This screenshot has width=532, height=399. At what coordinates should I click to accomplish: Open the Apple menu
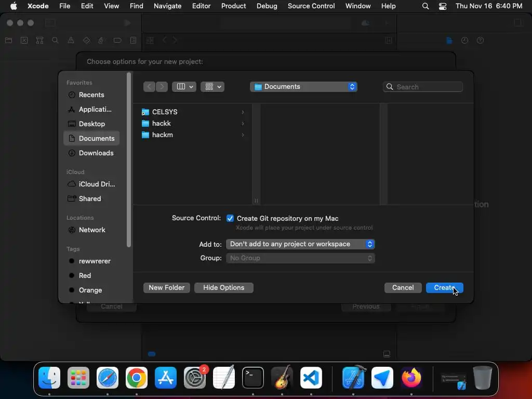coord(14,6)
